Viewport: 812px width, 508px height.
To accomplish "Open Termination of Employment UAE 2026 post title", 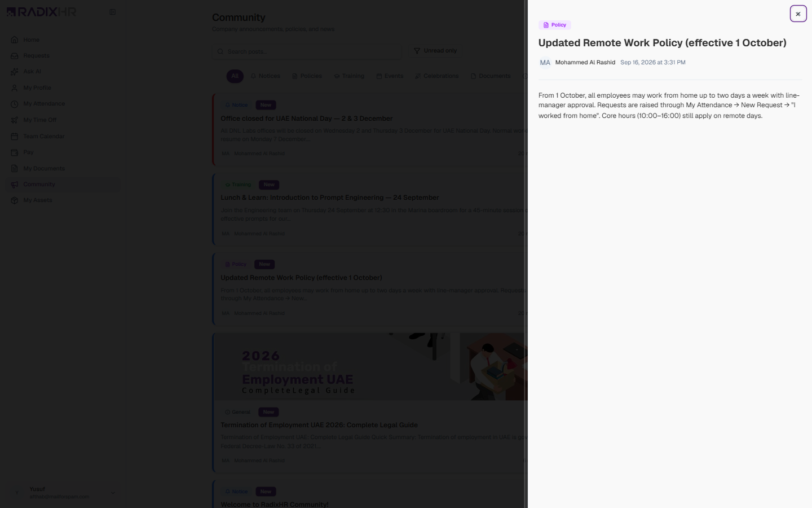I will pos(319,425).
